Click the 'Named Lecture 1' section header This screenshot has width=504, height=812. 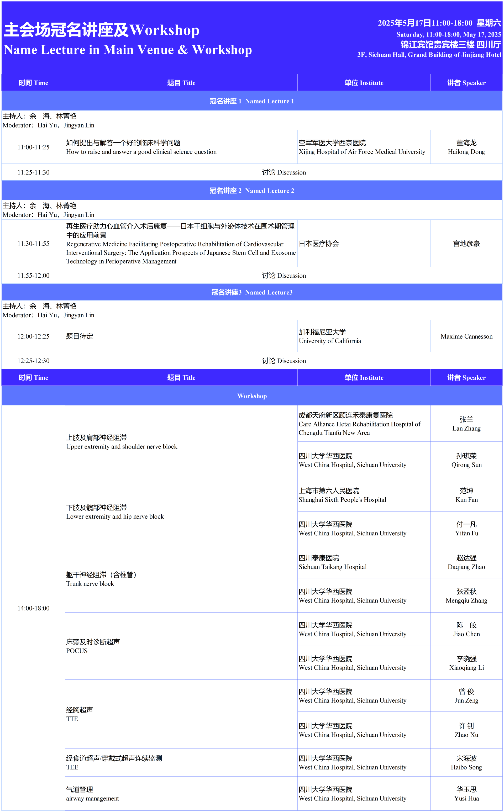252,101
